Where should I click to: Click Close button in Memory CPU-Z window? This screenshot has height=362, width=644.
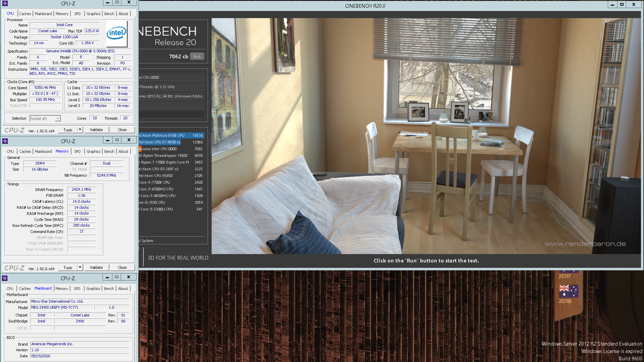point(122,267)
